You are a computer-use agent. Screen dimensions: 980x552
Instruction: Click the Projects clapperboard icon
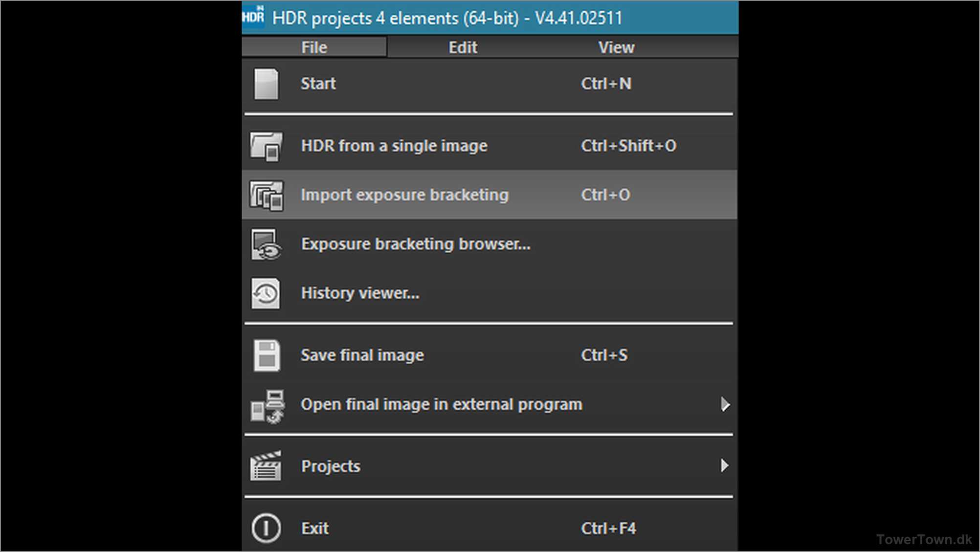click(x=266, y=466)
